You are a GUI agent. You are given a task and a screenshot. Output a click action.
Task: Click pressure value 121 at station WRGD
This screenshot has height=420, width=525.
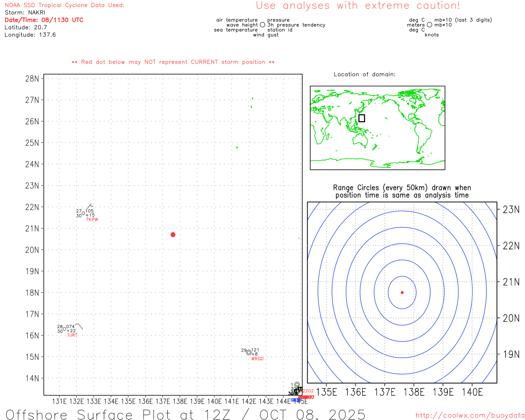255,350
